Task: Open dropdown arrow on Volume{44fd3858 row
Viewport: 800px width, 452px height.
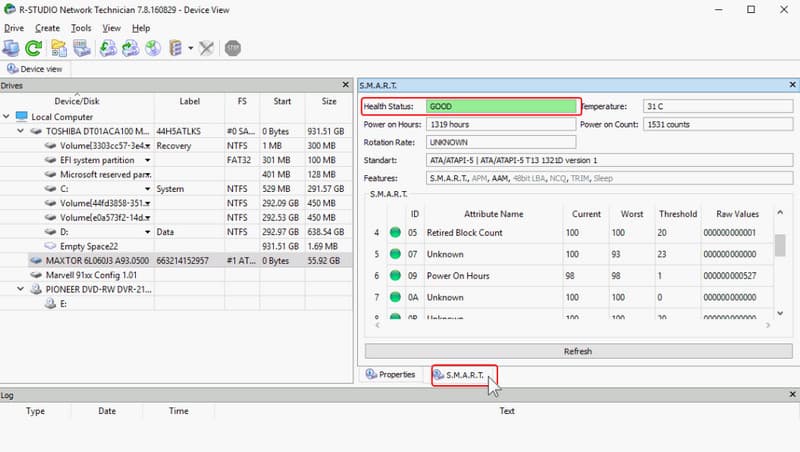Action: click(x=147, y=203)
